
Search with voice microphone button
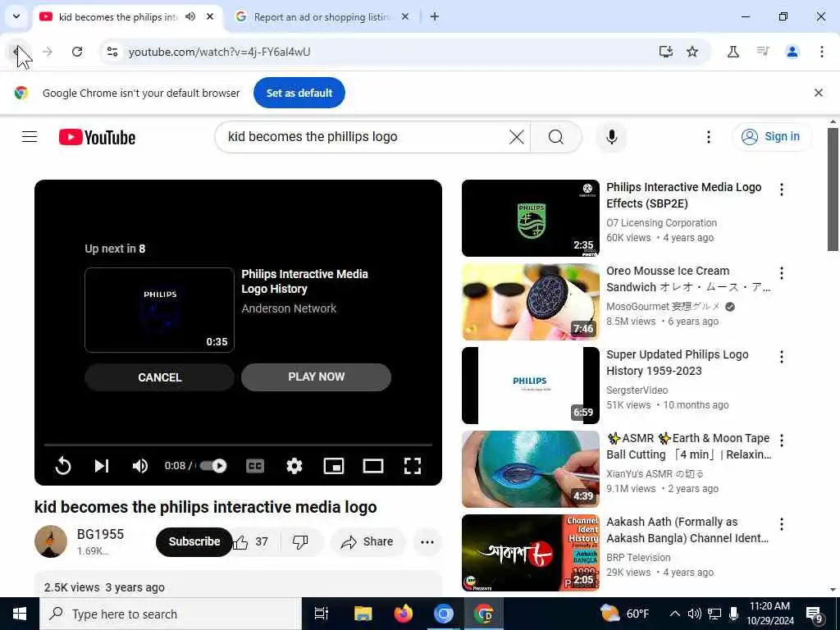(x=611, y=137)
